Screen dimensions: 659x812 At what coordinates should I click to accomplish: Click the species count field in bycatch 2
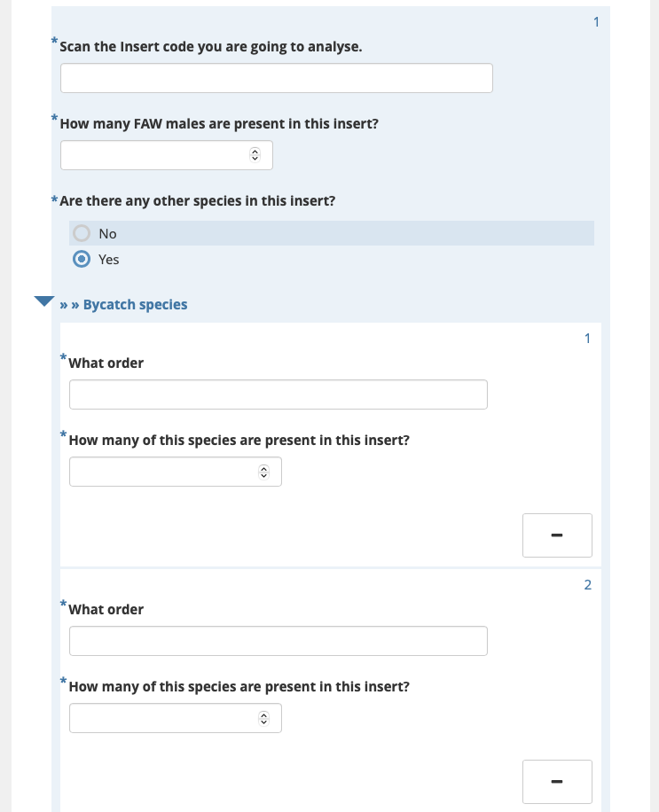176,718
